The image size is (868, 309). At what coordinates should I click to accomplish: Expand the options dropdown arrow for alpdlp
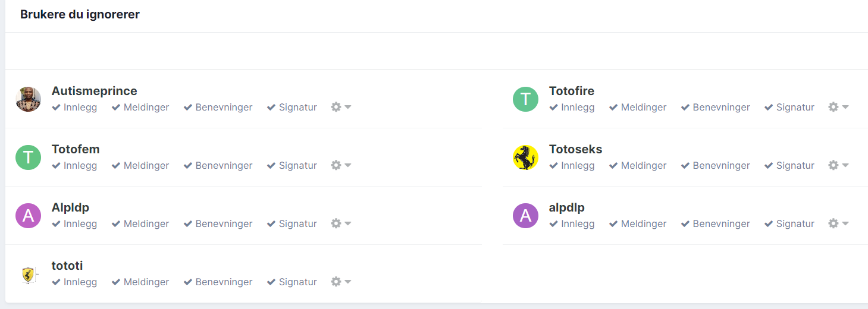tap(845, 223)
